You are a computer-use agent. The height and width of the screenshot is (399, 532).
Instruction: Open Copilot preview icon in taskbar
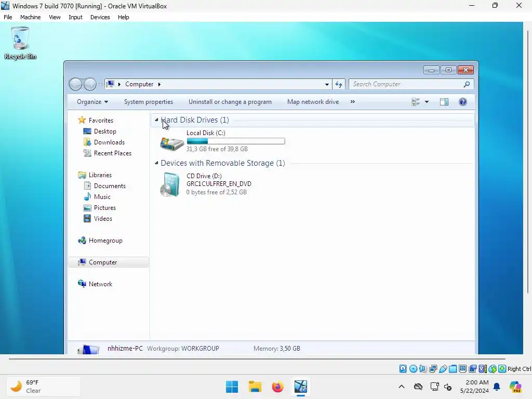pos(515,387)
